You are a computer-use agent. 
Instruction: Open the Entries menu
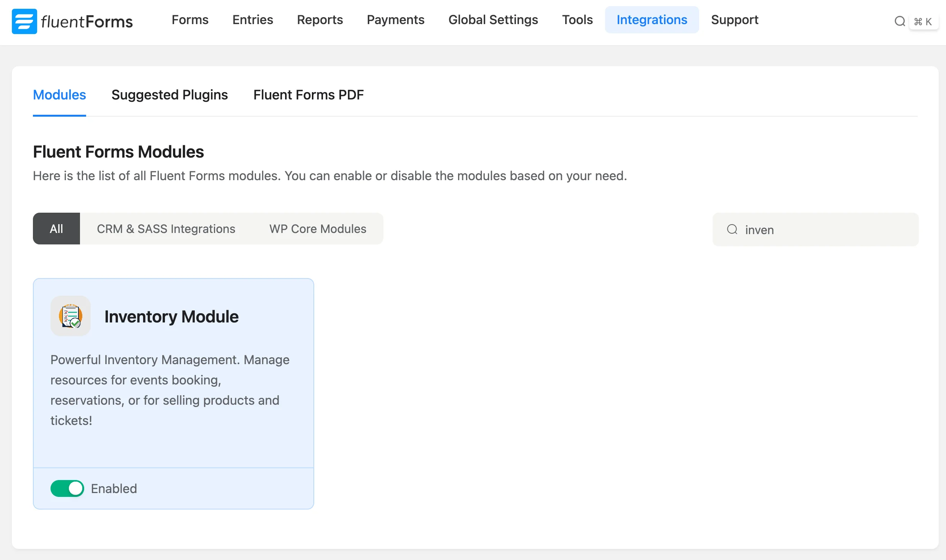[253, 20]
